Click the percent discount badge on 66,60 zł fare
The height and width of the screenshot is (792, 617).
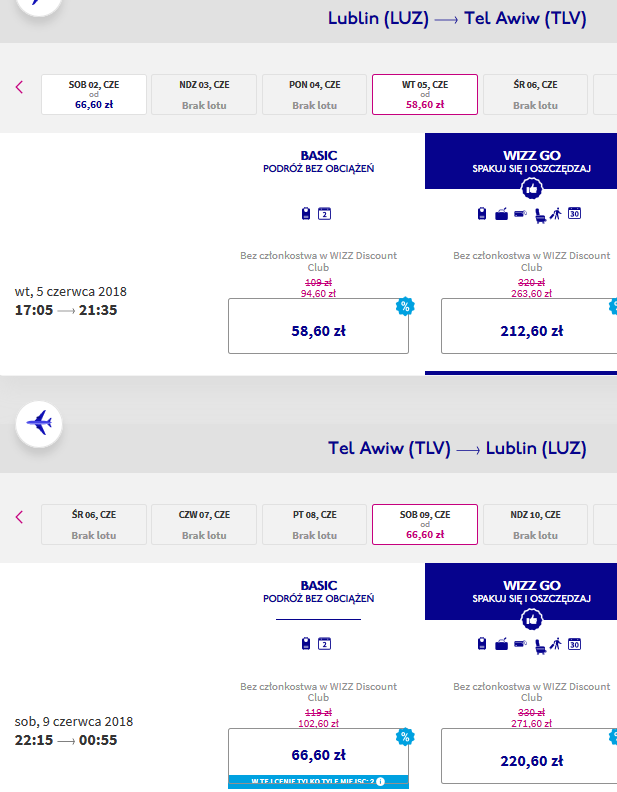[x=405, y=736]
